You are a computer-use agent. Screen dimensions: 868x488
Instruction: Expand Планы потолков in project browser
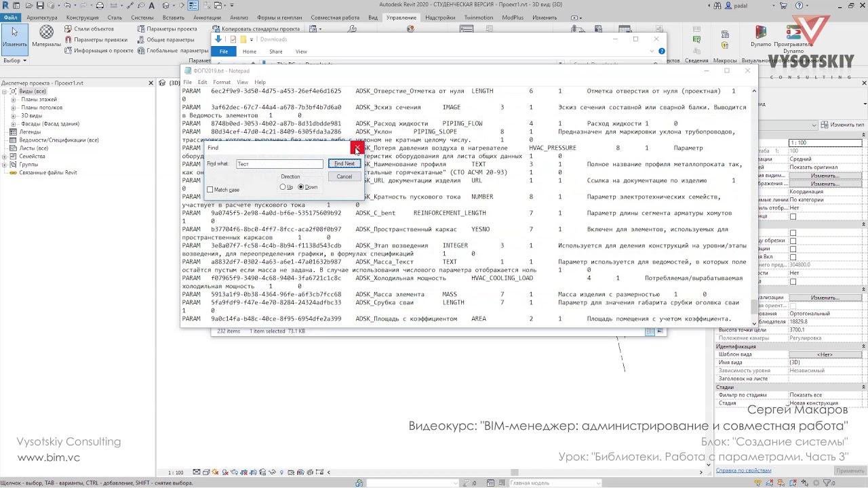[x=13, y=108]
